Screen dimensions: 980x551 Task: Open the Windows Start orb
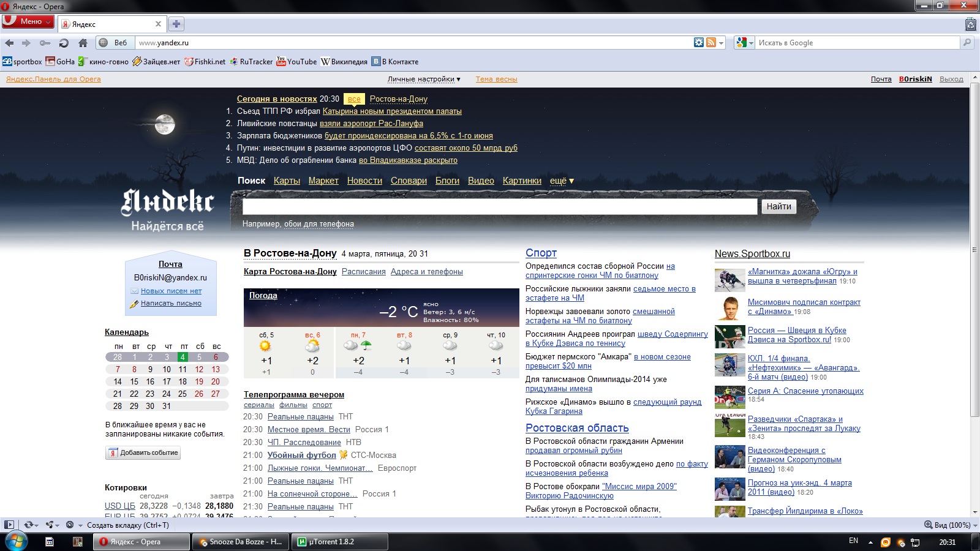15,541
